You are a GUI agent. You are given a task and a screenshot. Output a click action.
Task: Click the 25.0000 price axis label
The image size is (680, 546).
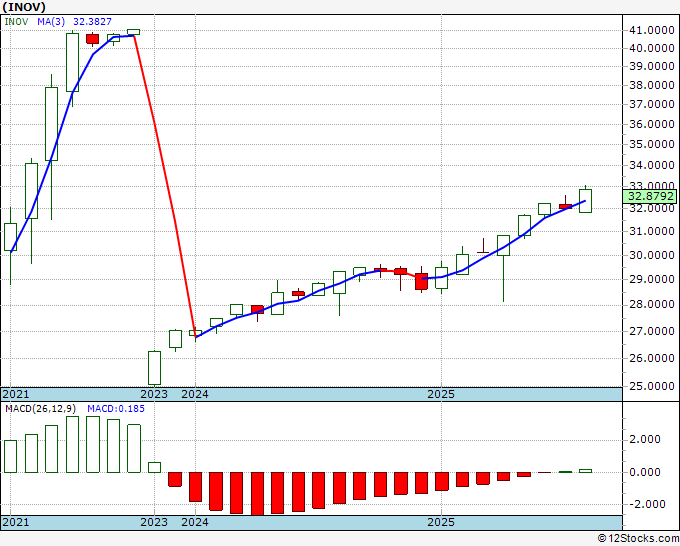click(651, 386)
